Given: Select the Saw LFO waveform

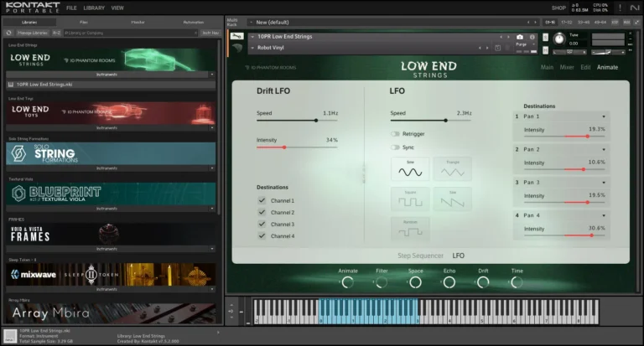Looking at the screenshot, I should (453, 199).
